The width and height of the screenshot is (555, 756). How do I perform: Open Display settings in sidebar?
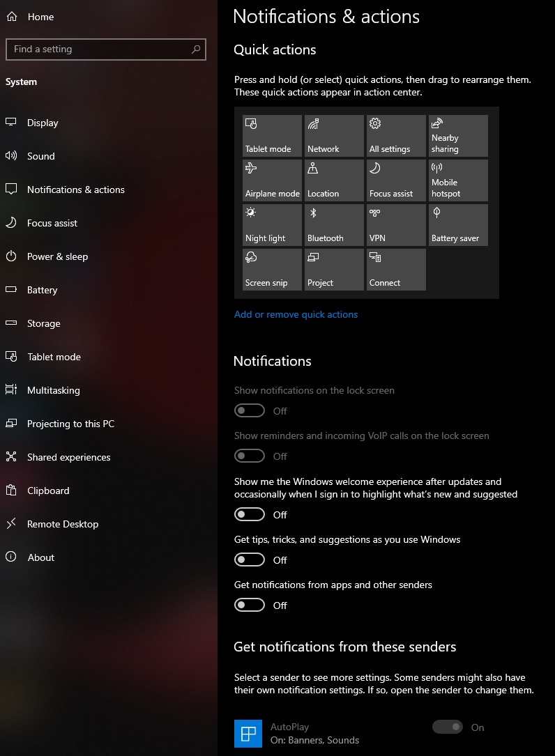pyautogui.click(x=109, y=123)
